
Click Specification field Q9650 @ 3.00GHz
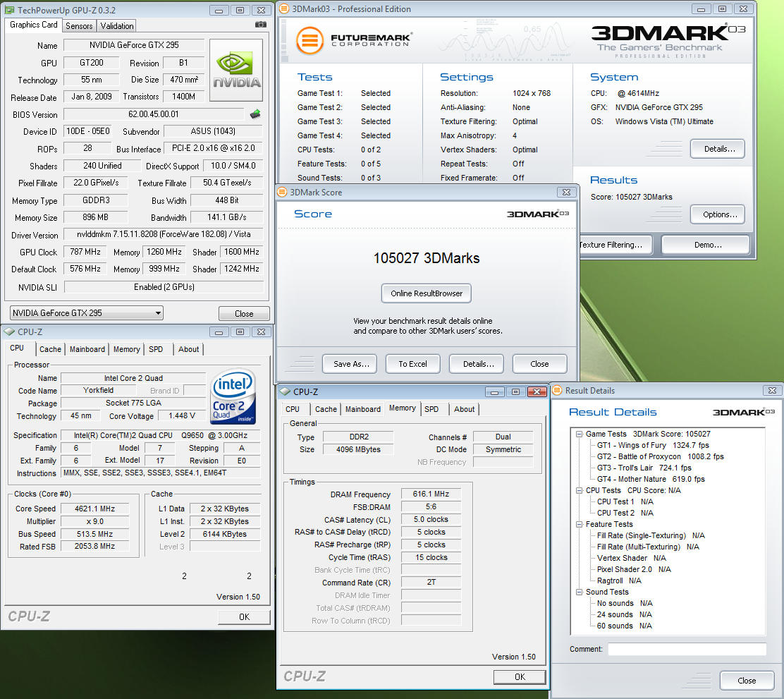(x=160, y=435)
